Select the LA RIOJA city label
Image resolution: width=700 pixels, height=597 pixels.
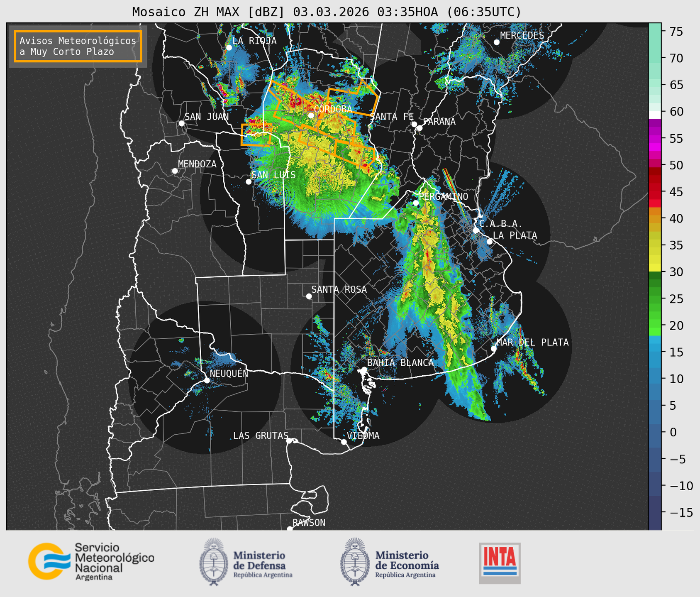[x=254, y=41]
